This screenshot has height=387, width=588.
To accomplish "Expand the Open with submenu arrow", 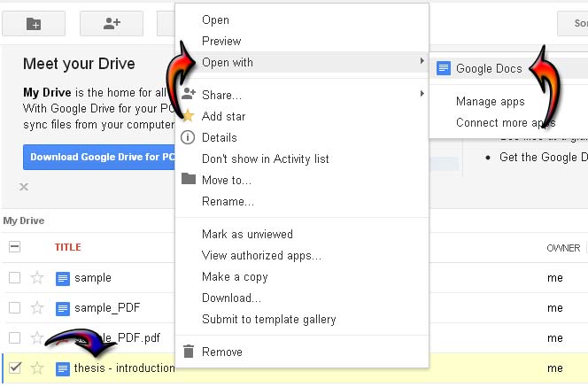I will 422,61.
